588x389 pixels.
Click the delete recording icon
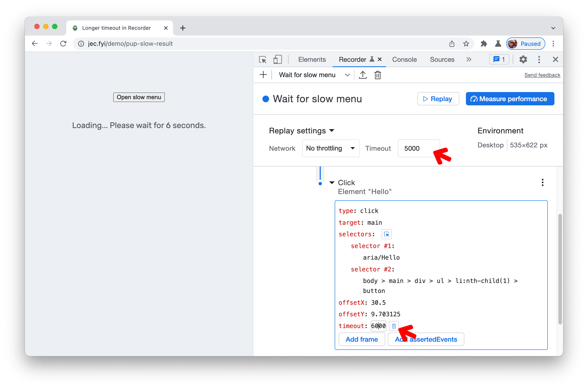[x=378, y=75]
